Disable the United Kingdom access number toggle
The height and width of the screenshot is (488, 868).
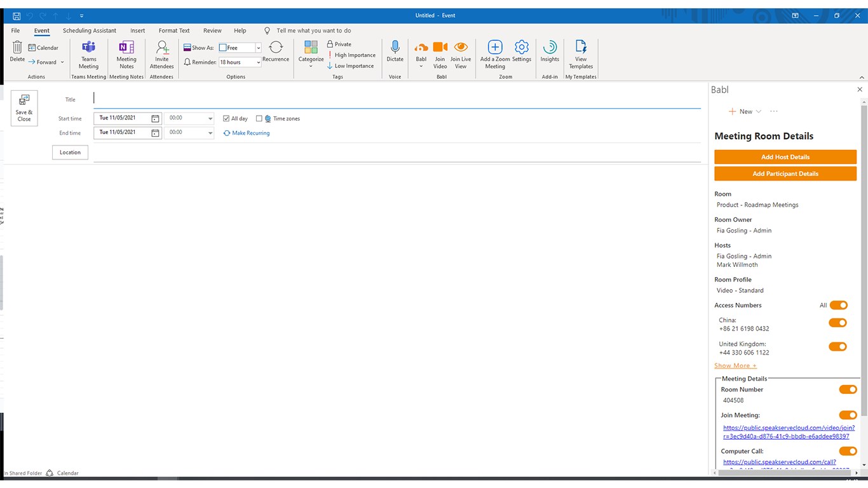point(837,347)
